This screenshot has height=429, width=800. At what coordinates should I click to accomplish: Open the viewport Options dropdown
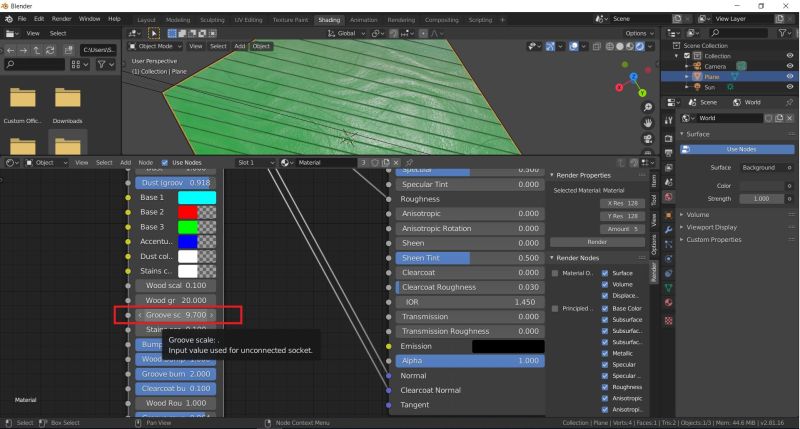(639, 34)
